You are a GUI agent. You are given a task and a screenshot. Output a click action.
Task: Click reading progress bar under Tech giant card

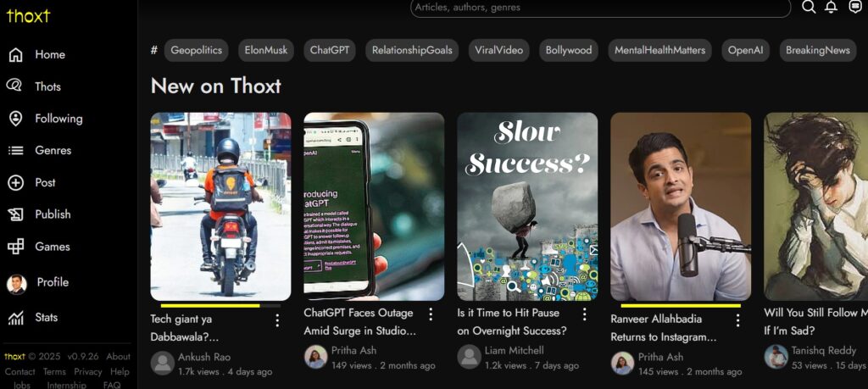[220, 305]
